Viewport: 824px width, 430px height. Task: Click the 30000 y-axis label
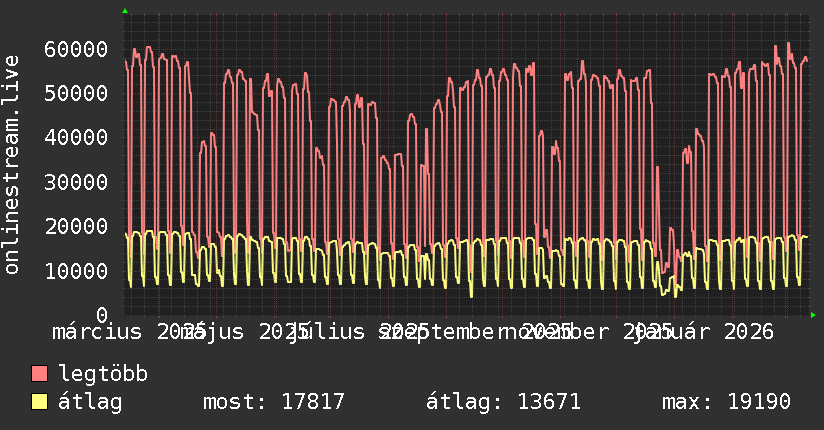pyautogui.click(x=76, y=182)
